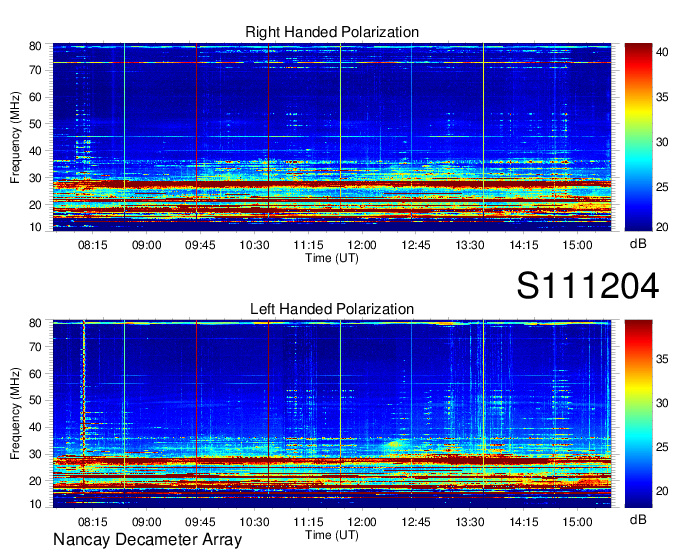Click the 30 value on Left Handed color scale

tap(662, 403)
